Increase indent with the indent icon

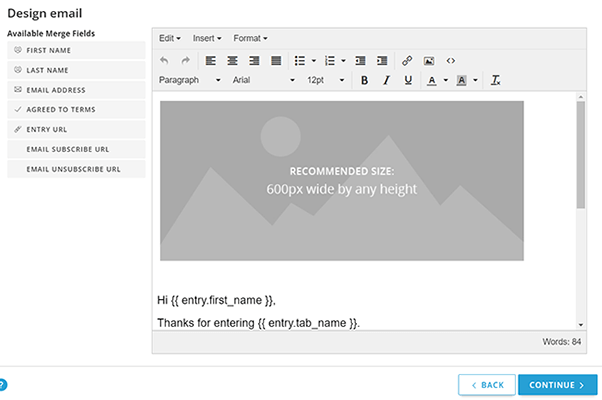coord(382,61)
